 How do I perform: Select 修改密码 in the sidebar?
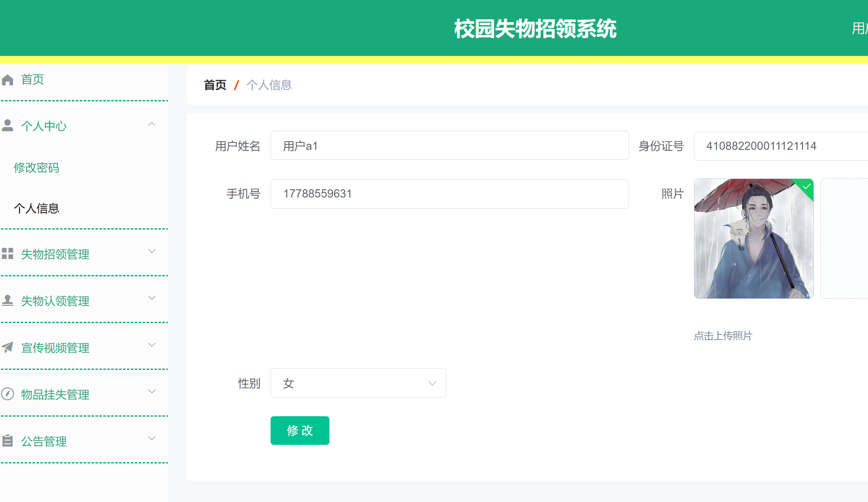[37, 168]
